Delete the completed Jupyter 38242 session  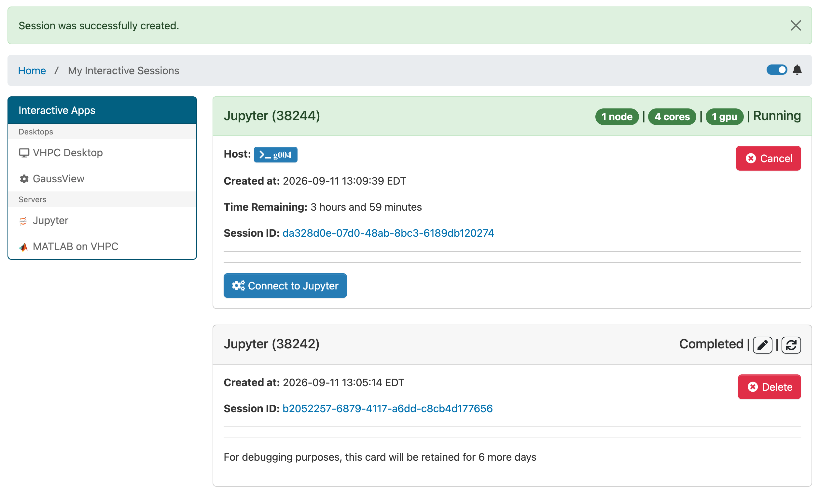[x=769, y=387]
